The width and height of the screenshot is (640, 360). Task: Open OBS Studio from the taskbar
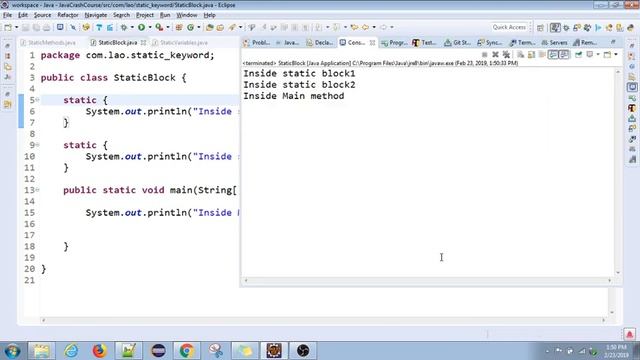coord(303,351)
